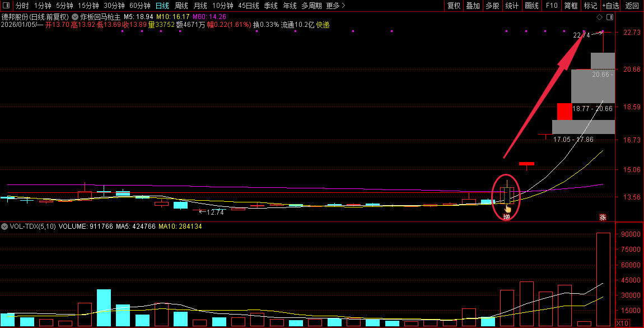
Task: Click the 15.06 price axis label
Action: click(x=632, y=169)
